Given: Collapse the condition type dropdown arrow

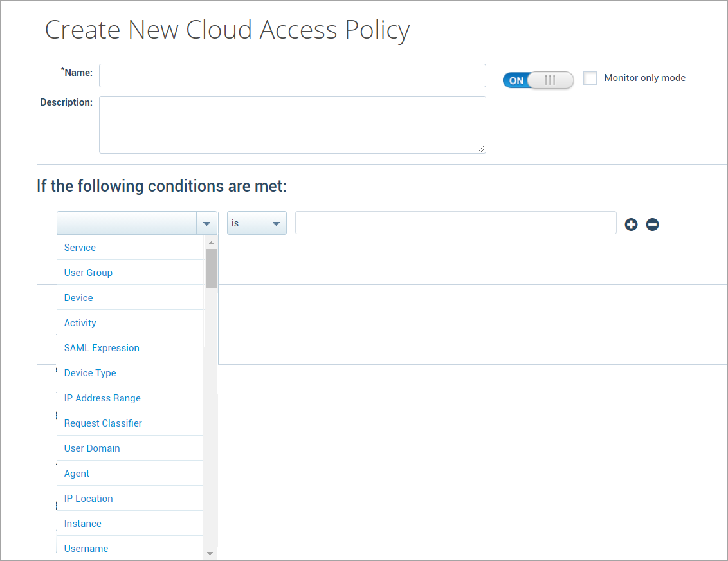Looking at the screenshot, I should 206,223.
